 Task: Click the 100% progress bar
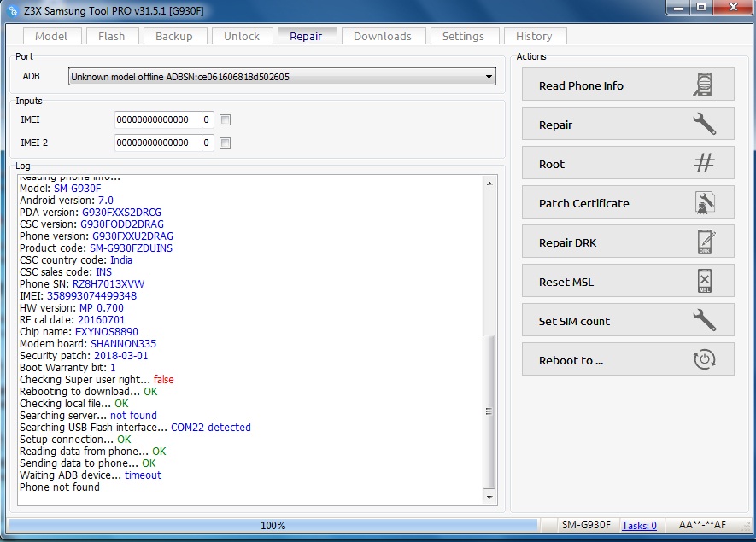tap(273, 525)
